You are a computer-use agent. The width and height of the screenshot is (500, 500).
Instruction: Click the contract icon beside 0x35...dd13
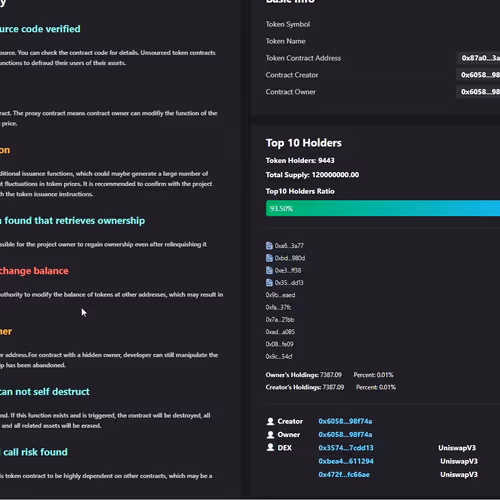pyautogui.click(x=269, y=283)
